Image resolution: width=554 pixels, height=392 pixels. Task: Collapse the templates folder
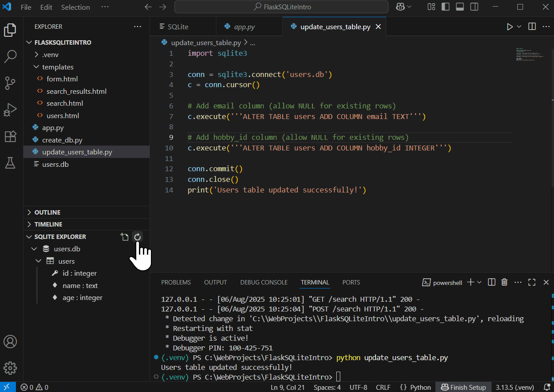click(x=58, y=67)
